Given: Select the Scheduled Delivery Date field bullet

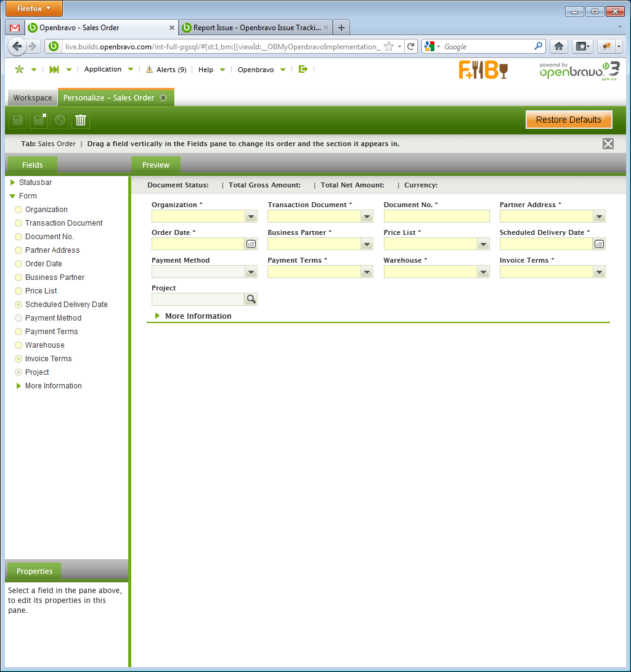Looking at the screenshot, I should 18,305.
